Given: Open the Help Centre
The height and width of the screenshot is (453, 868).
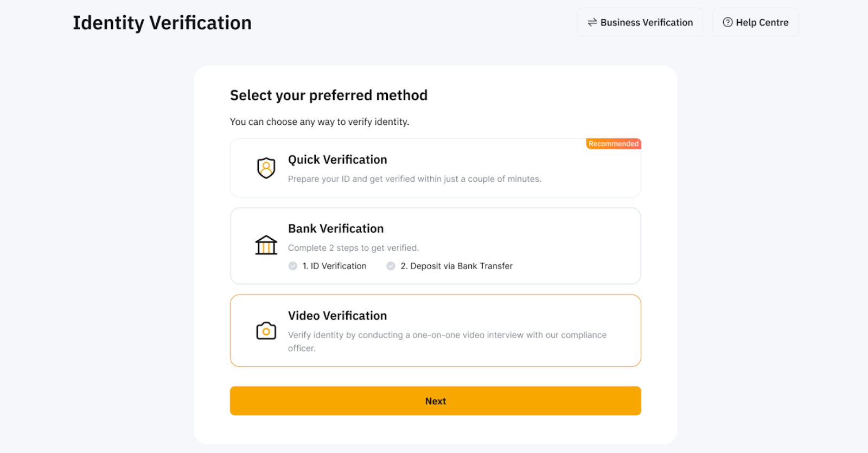Looking at the screenshot, I should [762, 22].
